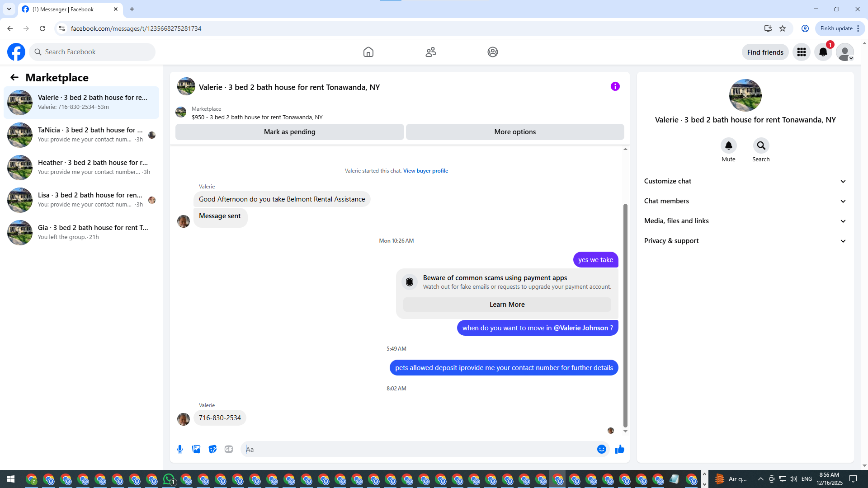Open the Lisa conversation in the list
The image size is (868, 488).
coord(81,200)
